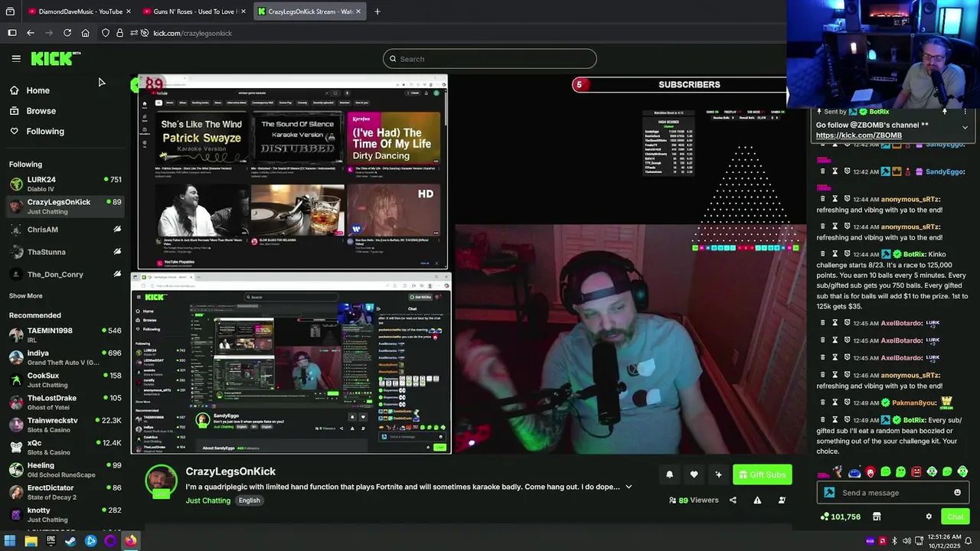Switch to Guns N' Roses tab
Image resolution: width=980 pixels, height=551 pixels.
194,11
